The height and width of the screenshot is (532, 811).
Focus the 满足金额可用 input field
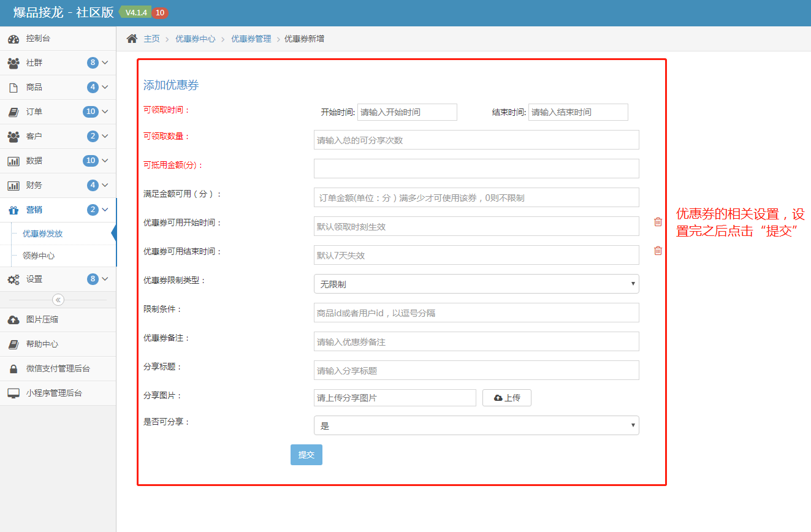(x=476, y=197)
